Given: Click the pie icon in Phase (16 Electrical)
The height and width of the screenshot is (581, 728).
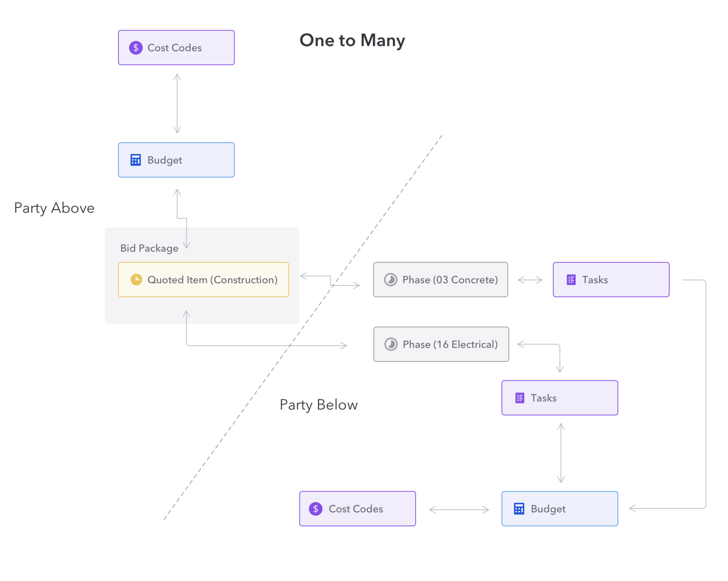Looking at the screenshot, I should click(391, 344).
